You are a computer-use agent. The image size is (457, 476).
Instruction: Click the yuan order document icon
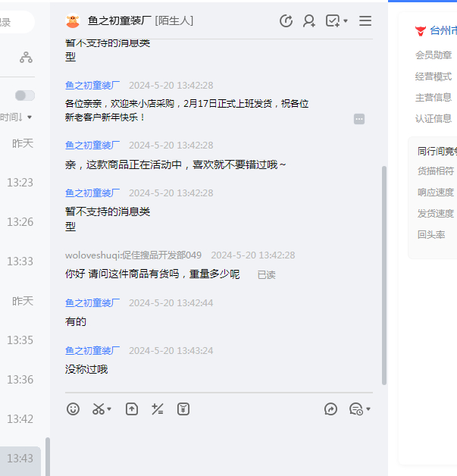183,409
